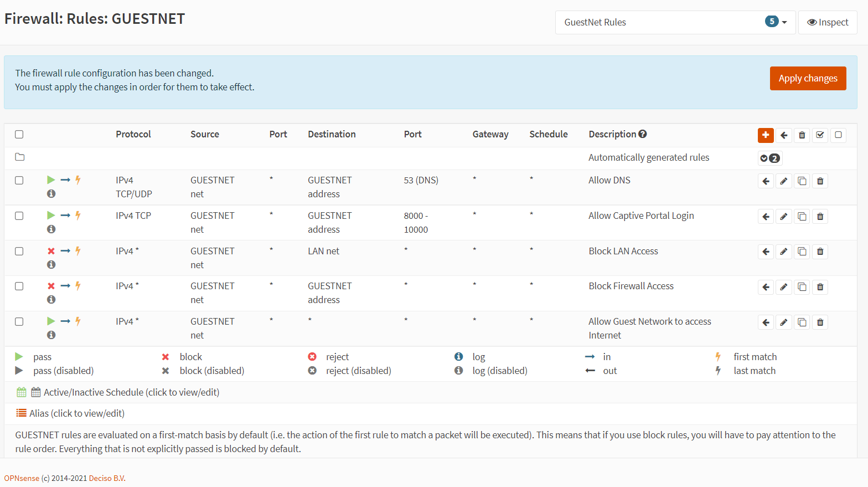Click the folder icon for automatically generated rules
Viewport: 868px width, 487px height.
coord(20,157)
